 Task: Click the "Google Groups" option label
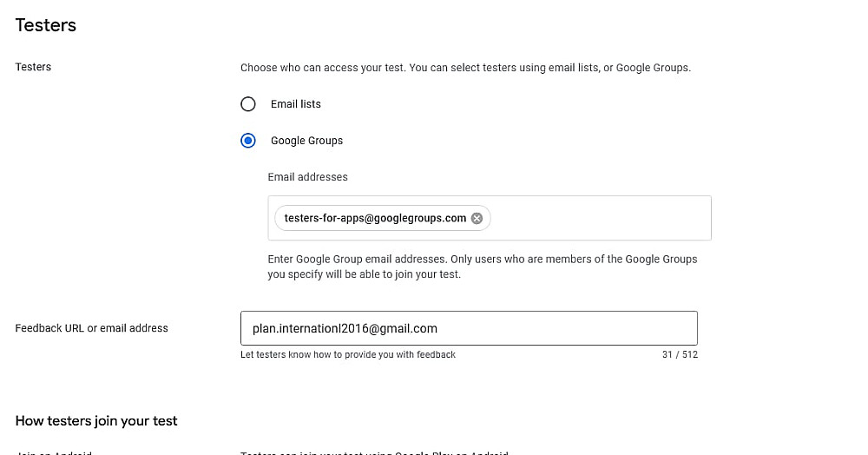click(306, 141)
